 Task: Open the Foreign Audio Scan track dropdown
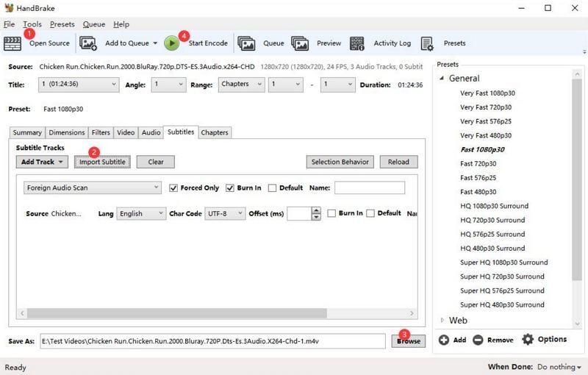point(93,188)
